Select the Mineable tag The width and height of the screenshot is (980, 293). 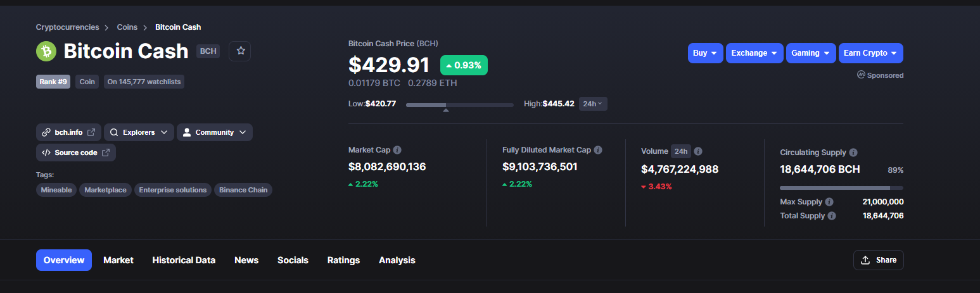pos(56,190)
